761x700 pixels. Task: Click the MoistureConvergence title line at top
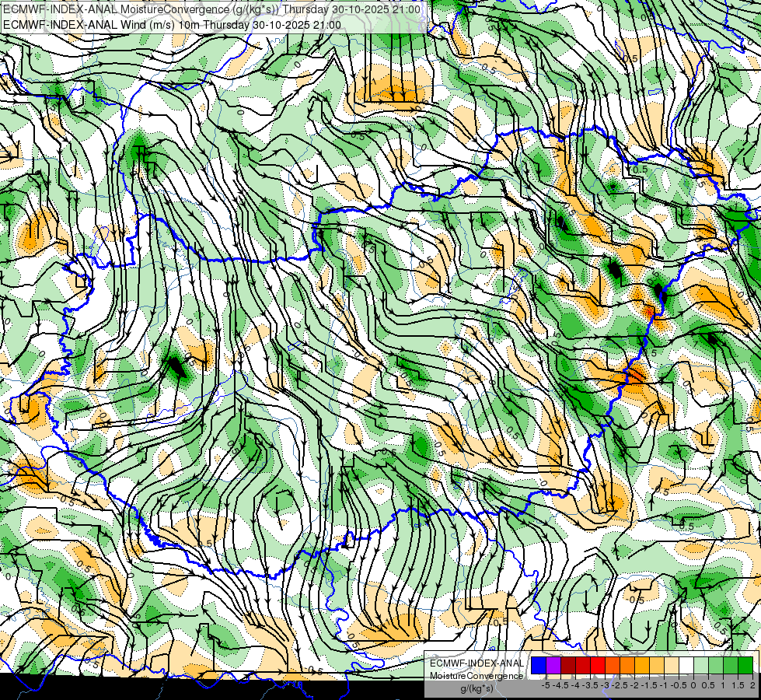(x=214, y=9)
